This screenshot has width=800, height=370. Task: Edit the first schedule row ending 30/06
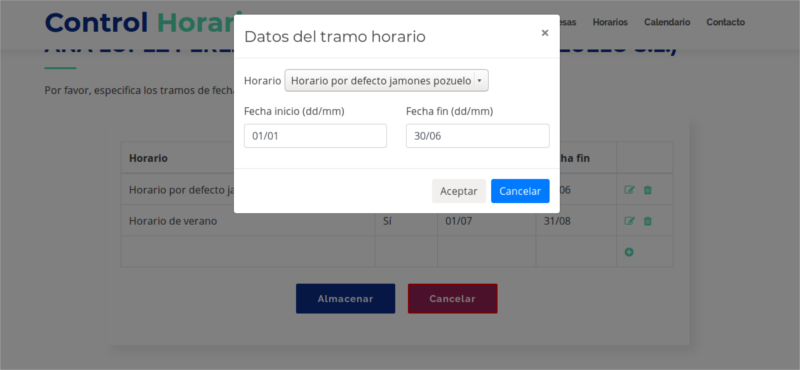tap(630, 190)
